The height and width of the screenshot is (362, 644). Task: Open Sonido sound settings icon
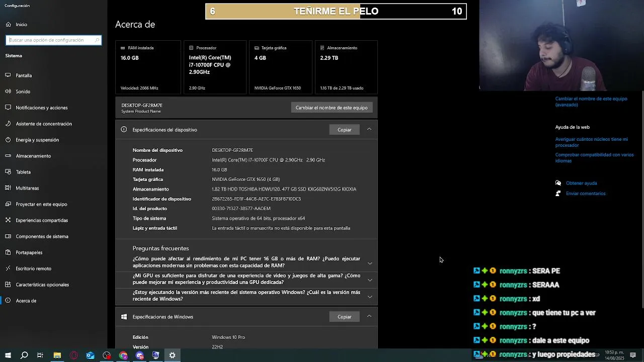(8, 92)
